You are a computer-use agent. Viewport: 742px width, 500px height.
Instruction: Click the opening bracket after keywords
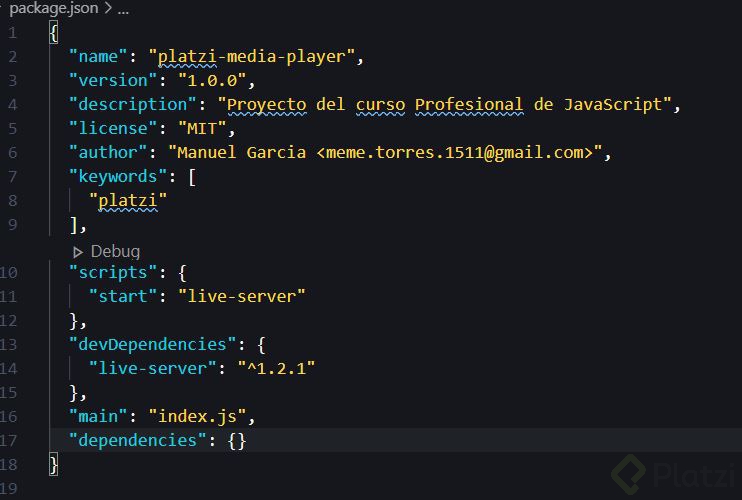tap(192, 177)
